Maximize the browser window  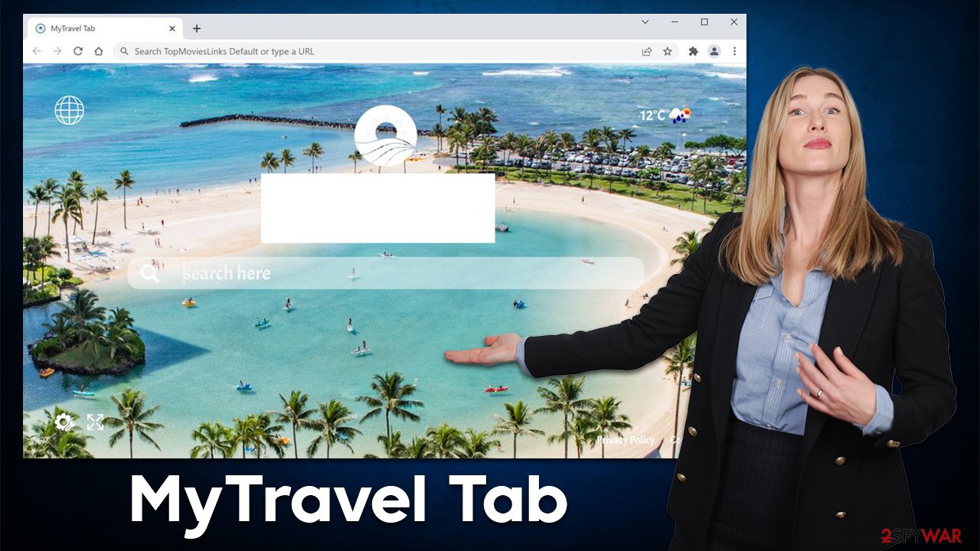[704, 22]
